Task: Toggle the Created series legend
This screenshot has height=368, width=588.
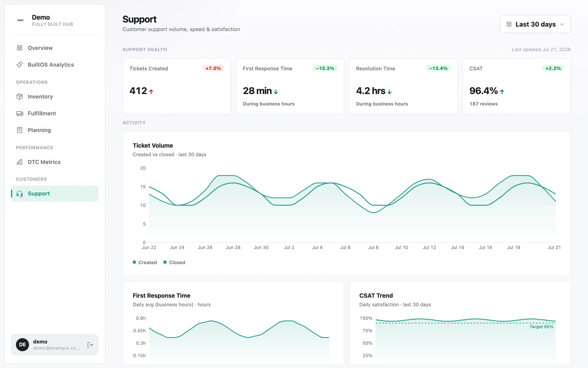Action: coord(145,262)
